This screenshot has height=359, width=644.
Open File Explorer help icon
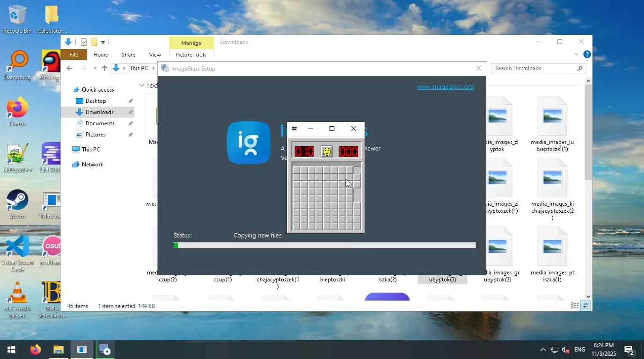pos(587,54)
